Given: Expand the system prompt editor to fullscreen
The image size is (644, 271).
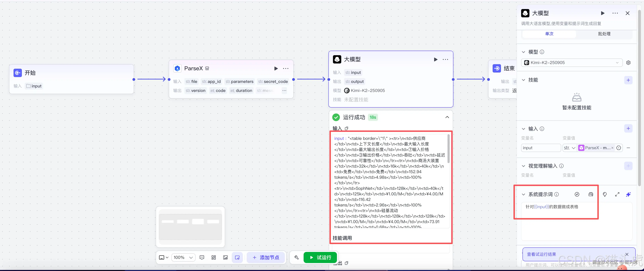Looking at the screenshot, I should tap(617, 194).
